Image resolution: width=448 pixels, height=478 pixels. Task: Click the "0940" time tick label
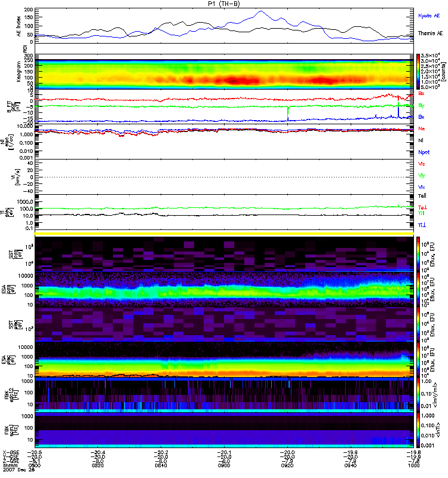coord(351,465)
